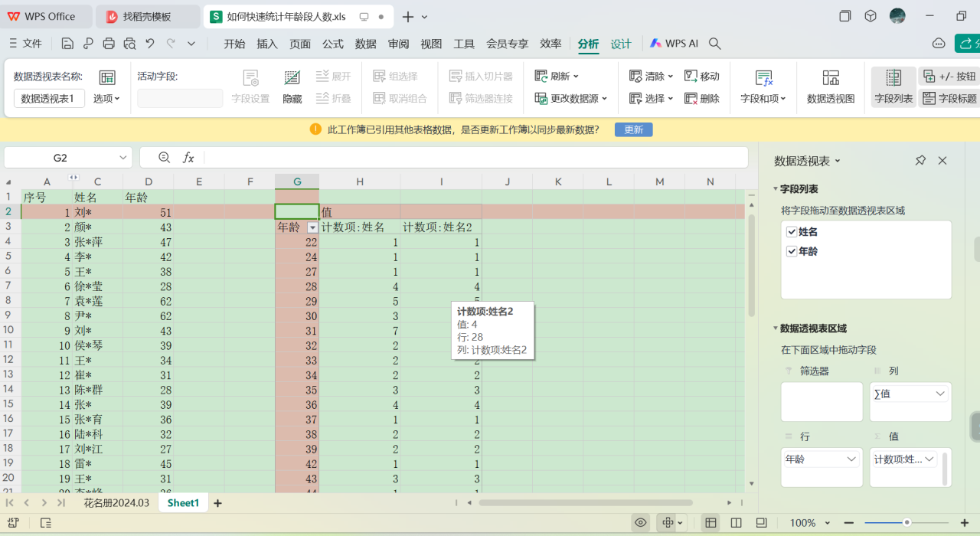Switch to the 视图 ribbon tab
This screenshot has width=980, height=536.
coord(432,44)
